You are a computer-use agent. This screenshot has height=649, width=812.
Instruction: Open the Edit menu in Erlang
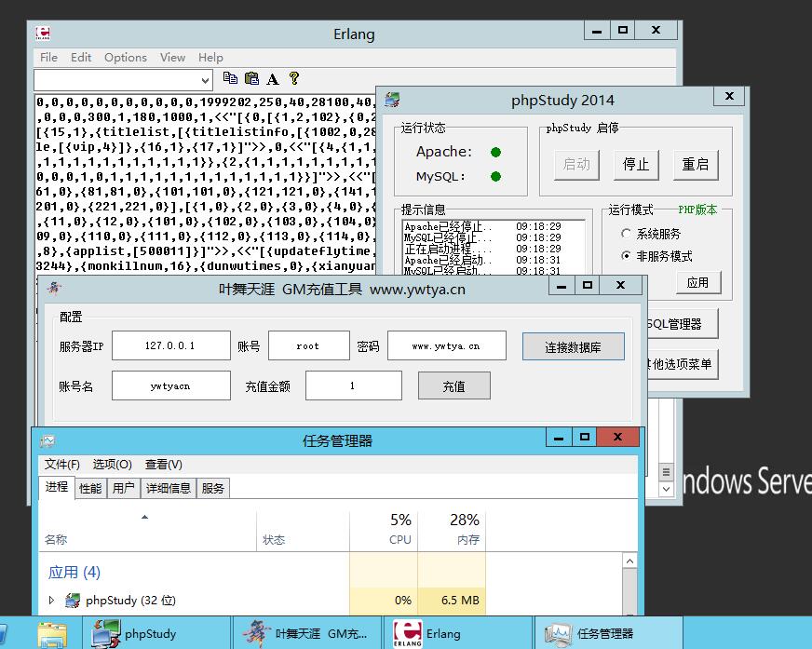81,58
